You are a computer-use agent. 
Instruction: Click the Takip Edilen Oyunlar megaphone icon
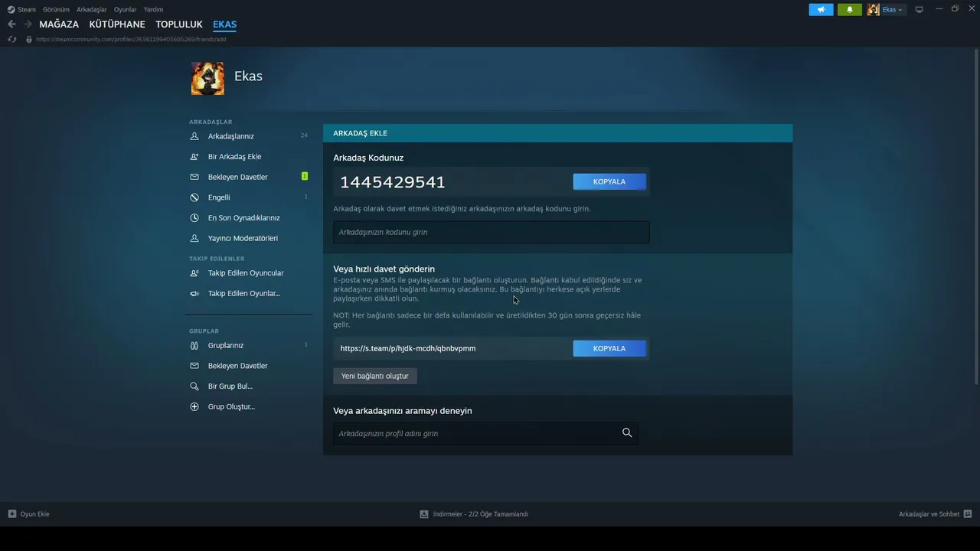(194, 294)
